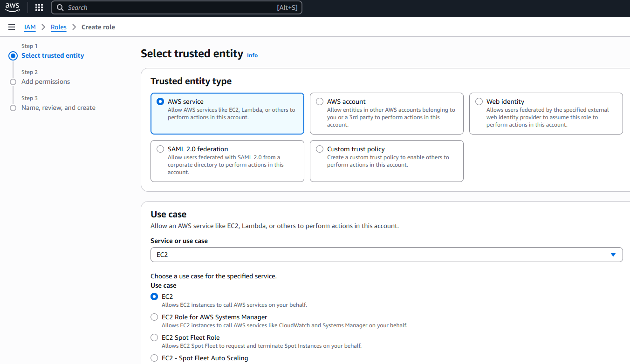Click Create role breadcrumb text

(x=98, y=27)
